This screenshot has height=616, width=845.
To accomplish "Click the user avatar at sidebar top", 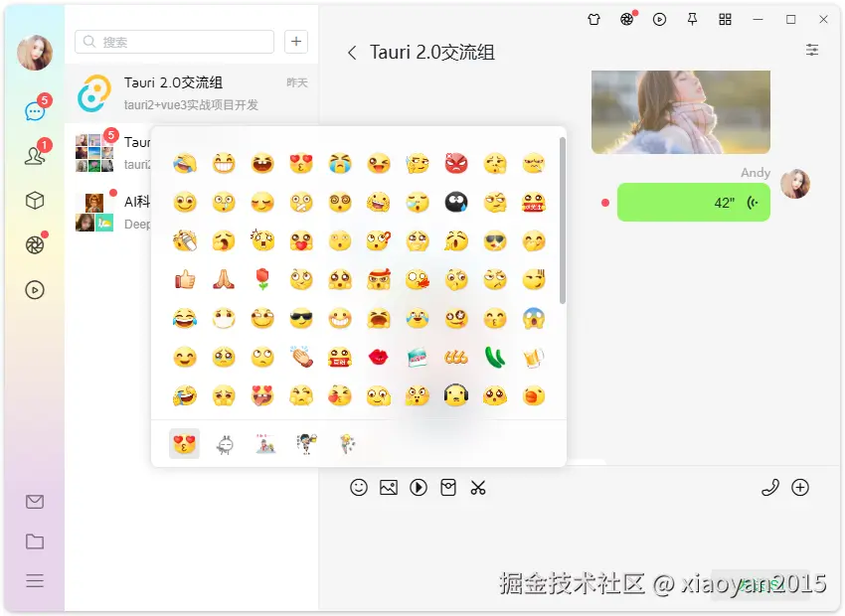I will [x=35, y=53].
